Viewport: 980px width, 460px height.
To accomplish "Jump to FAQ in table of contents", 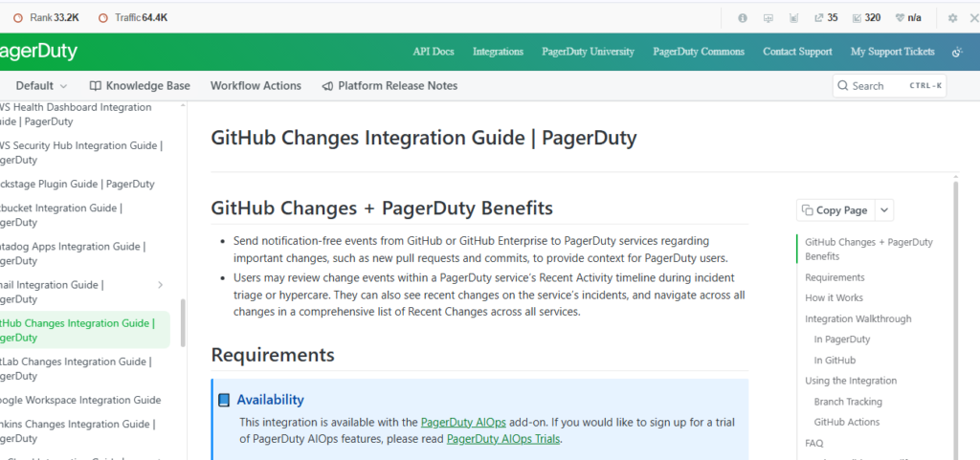I will point(813,443).
